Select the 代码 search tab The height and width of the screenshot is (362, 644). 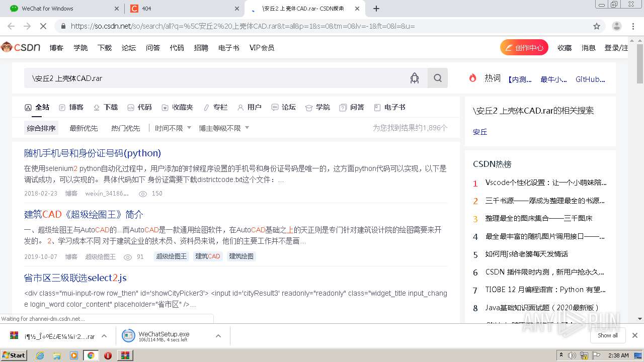(x=139, y=107)
